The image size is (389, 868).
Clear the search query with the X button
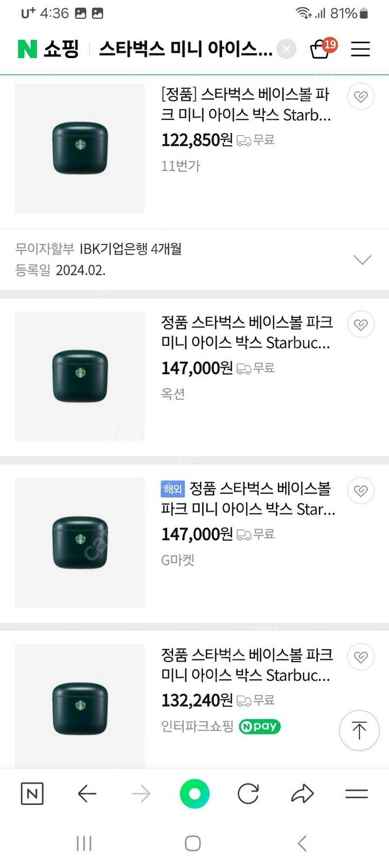click(x=286, y=49)
